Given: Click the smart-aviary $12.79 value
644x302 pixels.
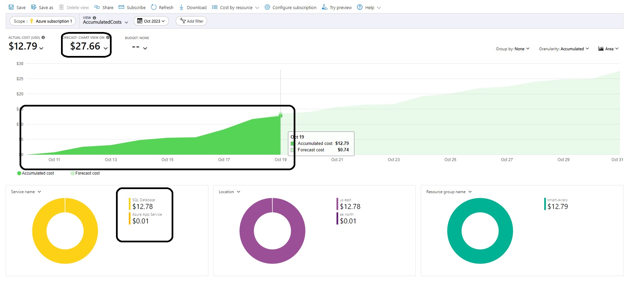Looking at the screenshot, I should (558, 207).
